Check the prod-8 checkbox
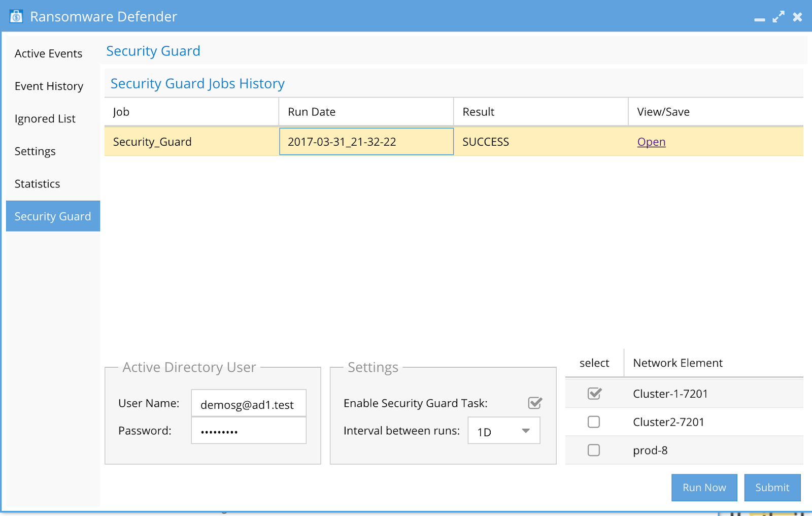This screenshot has width=812, height=516. click(x=593, y=450)
